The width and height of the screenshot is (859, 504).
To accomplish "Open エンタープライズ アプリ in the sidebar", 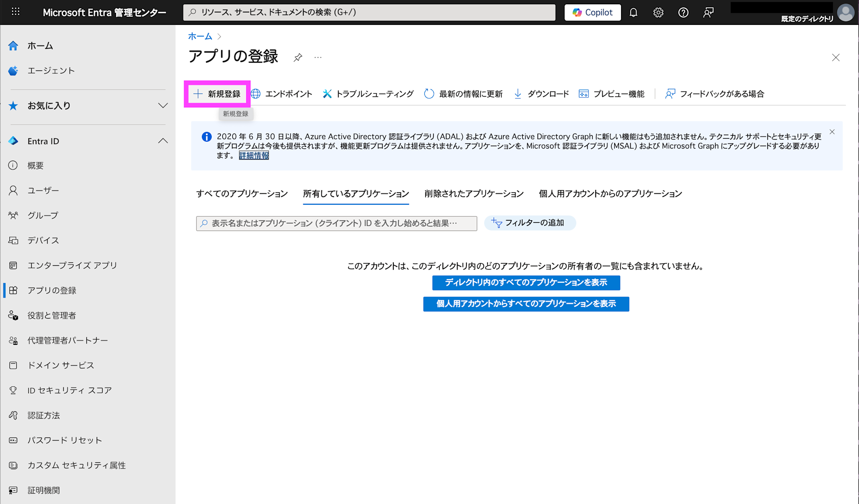I will click(72, 265).
